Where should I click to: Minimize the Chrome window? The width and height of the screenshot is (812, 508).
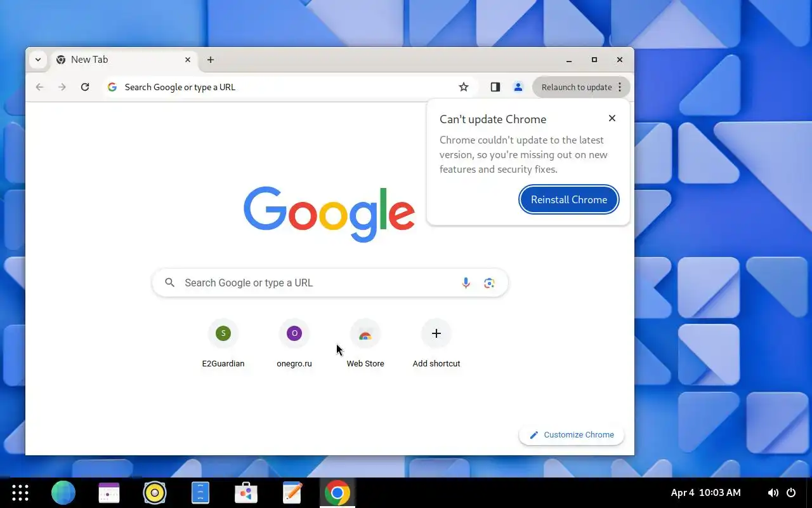(x=569, y=60)
